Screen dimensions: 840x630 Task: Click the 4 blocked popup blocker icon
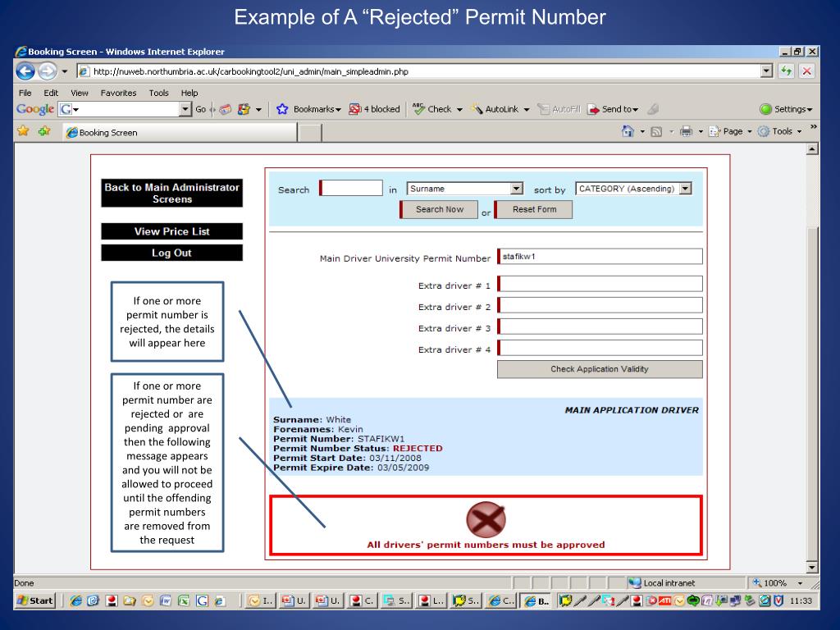[x=374, y=109]
